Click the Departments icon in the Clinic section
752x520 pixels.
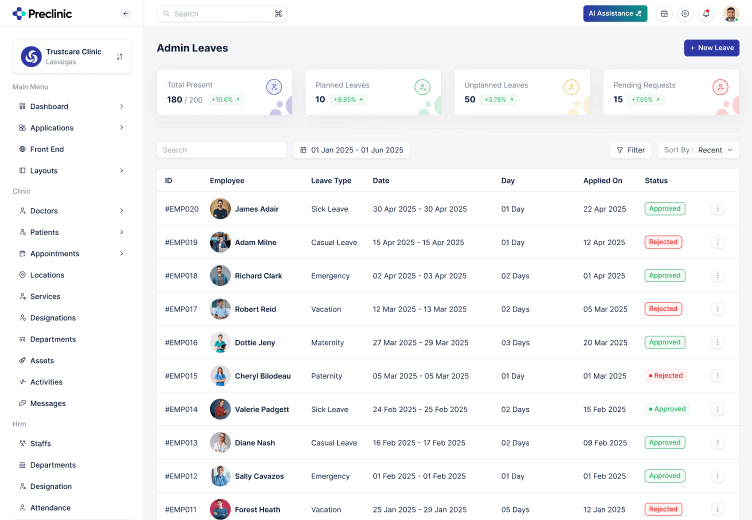22,339
